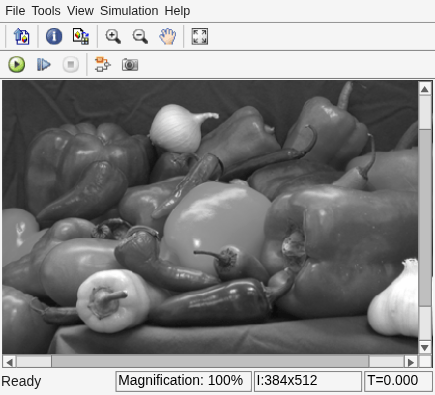This screenshot has height=395, width=435.
Task: Open the Video Information icon
Action: [x=54, y=36]
